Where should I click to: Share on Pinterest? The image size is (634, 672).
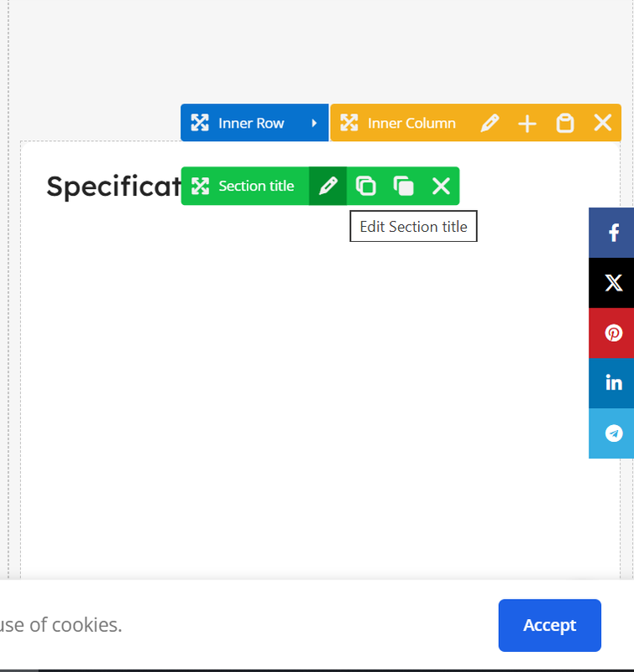611,333
